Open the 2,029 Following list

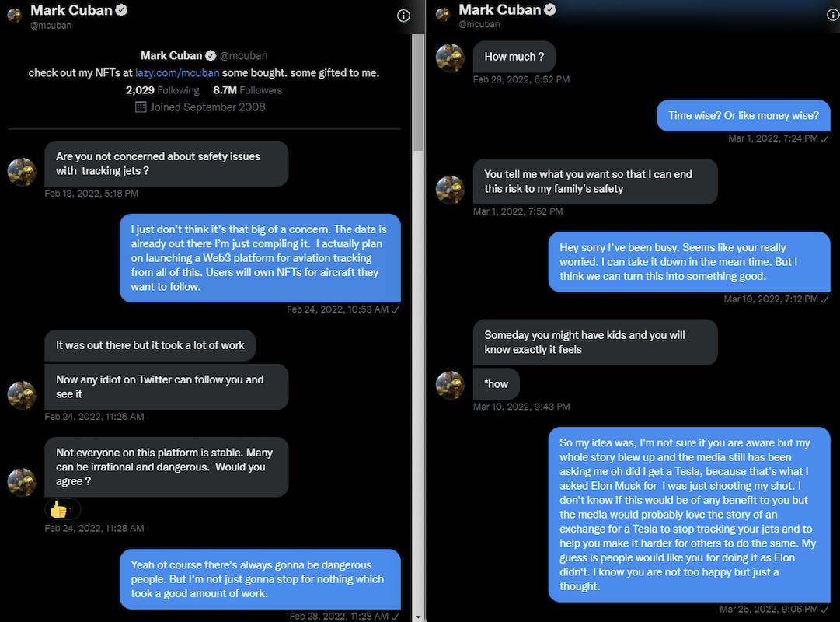pos(163,90)
